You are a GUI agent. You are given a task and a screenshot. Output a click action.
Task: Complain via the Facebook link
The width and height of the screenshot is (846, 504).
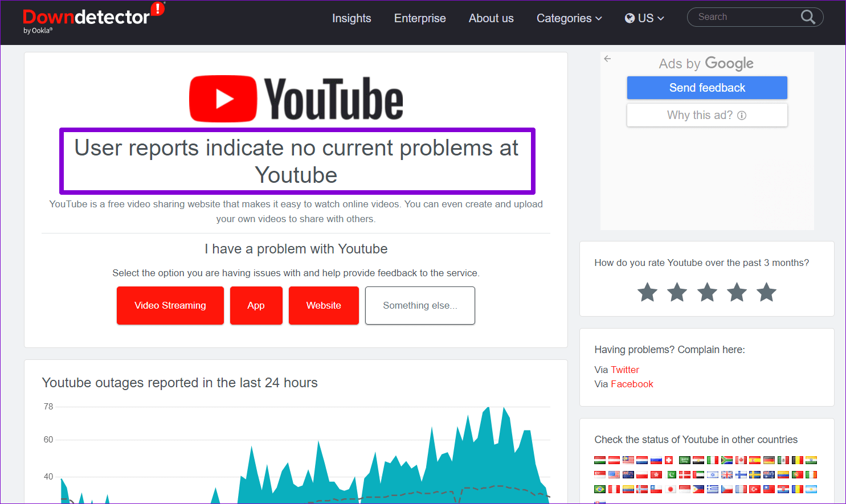tap(632, 384)
